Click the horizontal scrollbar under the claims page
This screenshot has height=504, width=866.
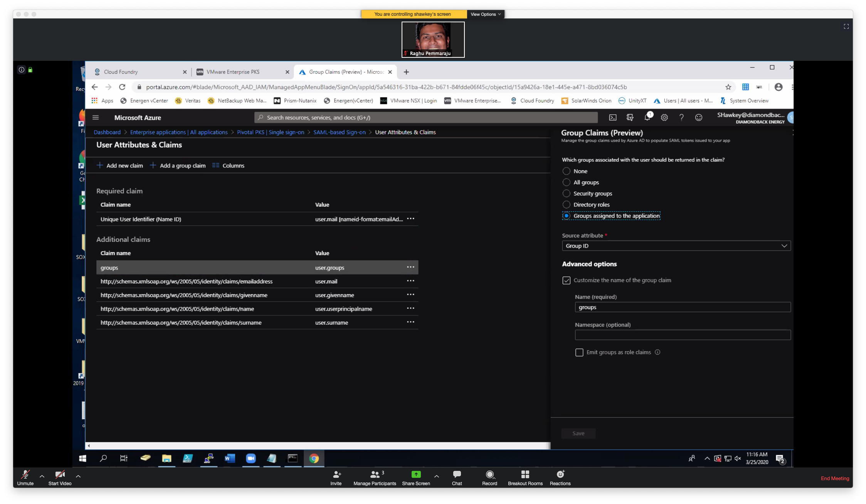pyautogui.click(x=319, y=446)
